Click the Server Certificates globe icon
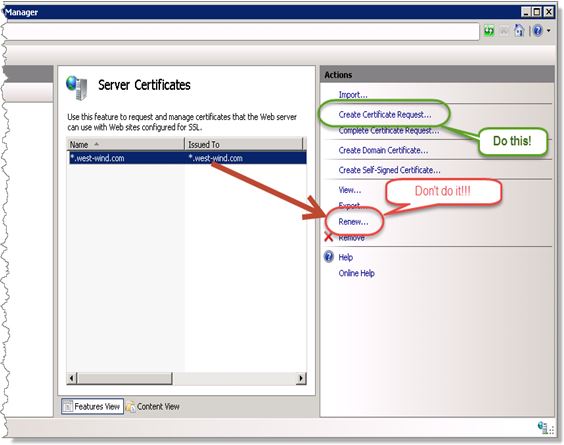This screenshot has width=564, height=445. point(77,87)
